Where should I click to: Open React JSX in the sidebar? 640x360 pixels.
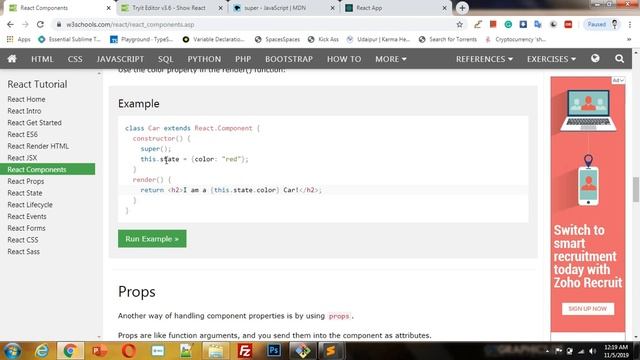[x=22, y=158]
